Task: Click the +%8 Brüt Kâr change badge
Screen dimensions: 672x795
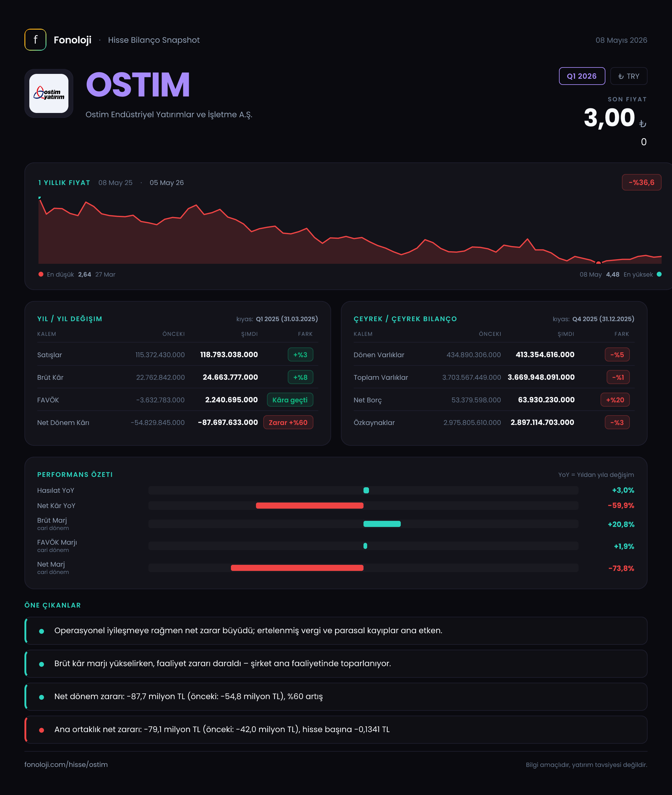Action: [x=300, y=377]
